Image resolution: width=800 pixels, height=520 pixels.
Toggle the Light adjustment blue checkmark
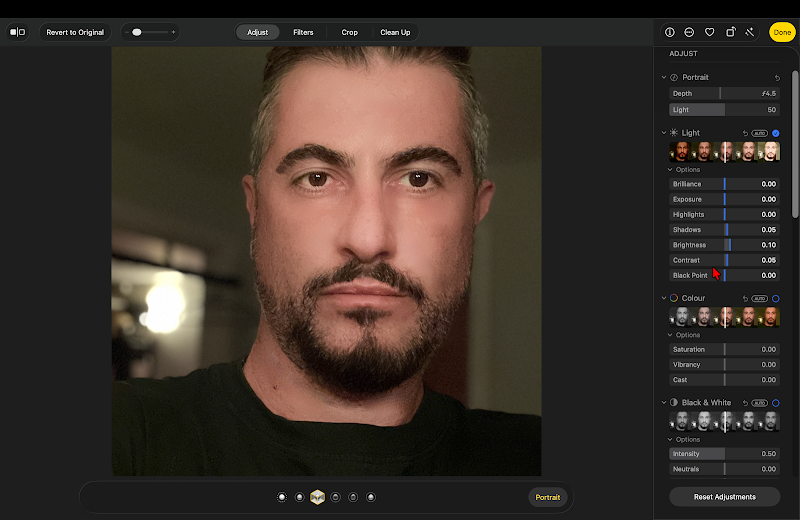(776, 133)
